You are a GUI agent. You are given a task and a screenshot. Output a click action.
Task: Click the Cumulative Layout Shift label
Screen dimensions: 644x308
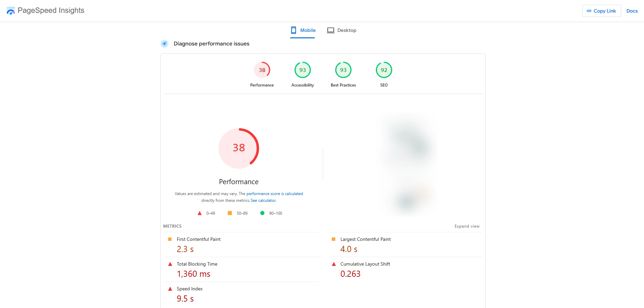365,264
